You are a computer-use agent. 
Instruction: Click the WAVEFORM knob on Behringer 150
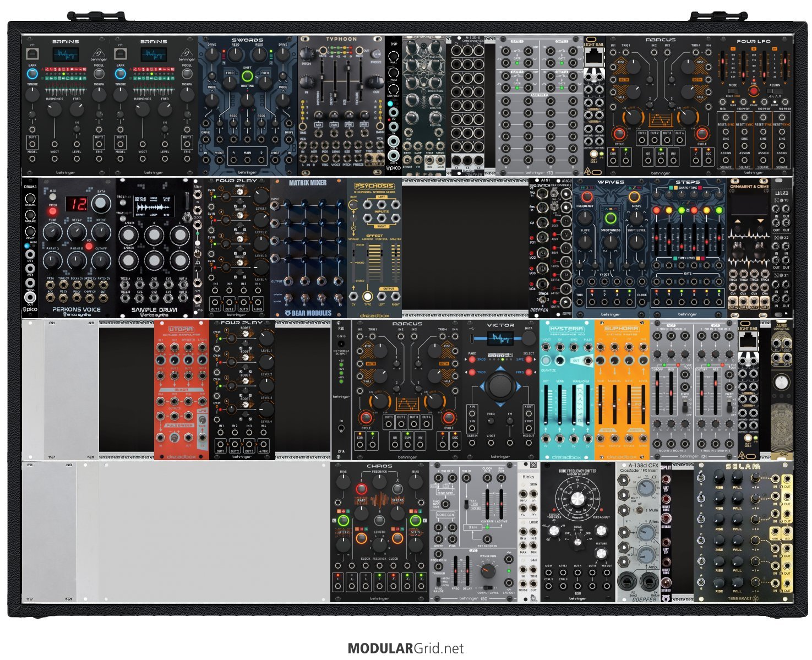coord(488,570)
